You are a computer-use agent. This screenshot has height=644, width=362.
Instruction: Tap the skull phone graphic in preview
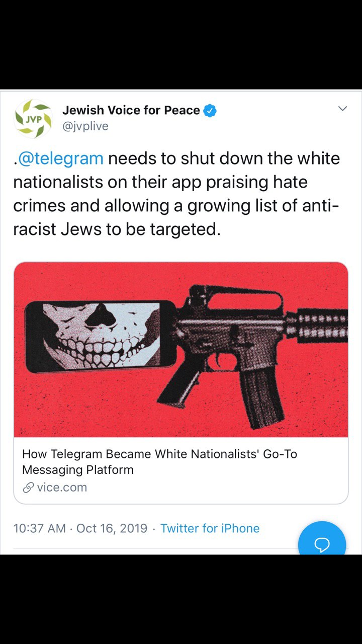(101, 336)
